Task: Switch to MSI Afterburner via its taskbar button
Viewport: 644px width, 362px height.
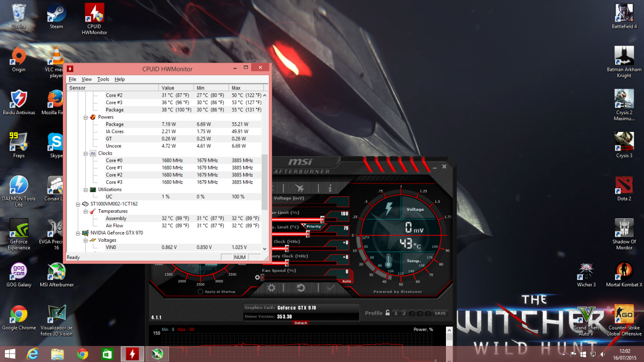Action: [x=157, y=354]
